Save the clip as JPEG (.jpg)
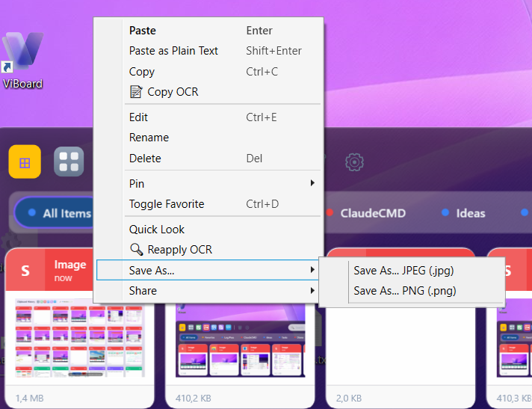Viewport: 532px width, 409px height. point(403,270)
